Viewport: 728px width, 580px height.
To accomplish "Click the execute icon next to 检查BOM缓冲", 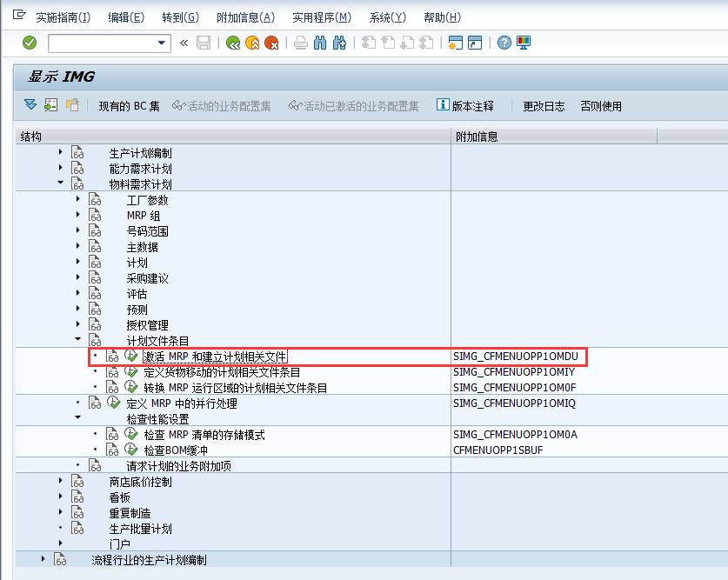I will tap(130, 449).
